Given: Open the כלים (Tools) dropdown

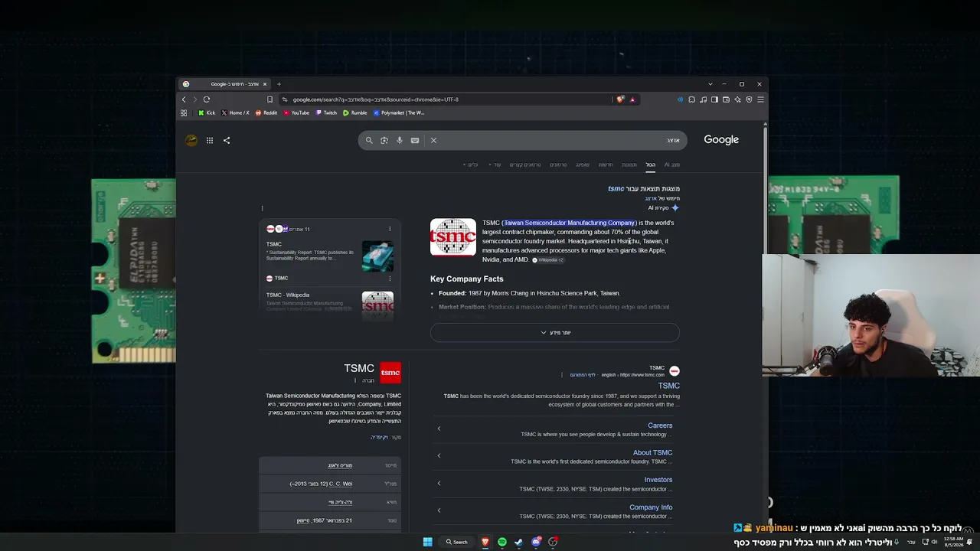Looking at the screenshot, I should coord(471,165).
